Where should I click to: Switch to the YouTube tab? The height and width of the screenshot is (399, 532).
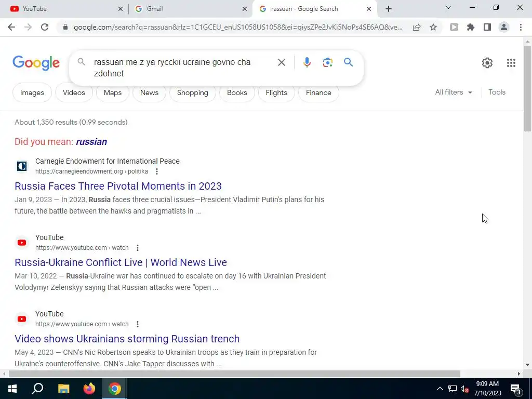click(x=64, y=9)
